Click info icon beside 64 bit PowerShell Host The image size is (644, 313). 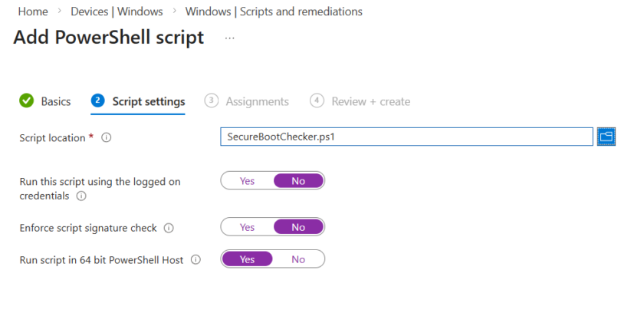(195, 260)
